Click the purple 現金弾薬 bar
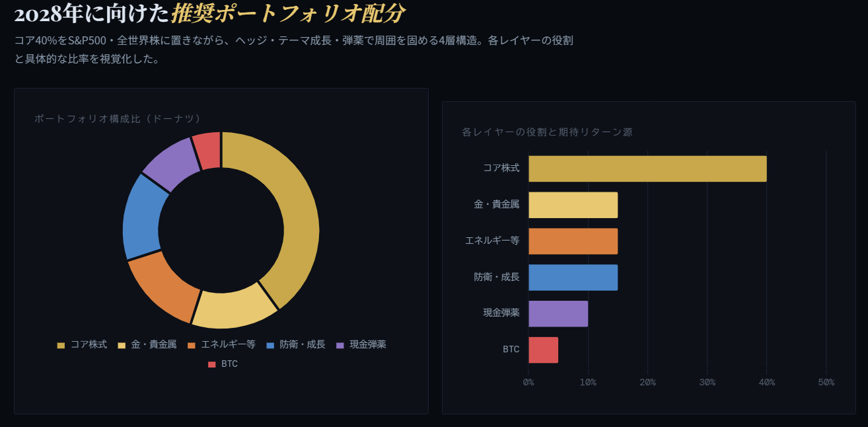Screen dimensions: 868x427 [558, 313]
